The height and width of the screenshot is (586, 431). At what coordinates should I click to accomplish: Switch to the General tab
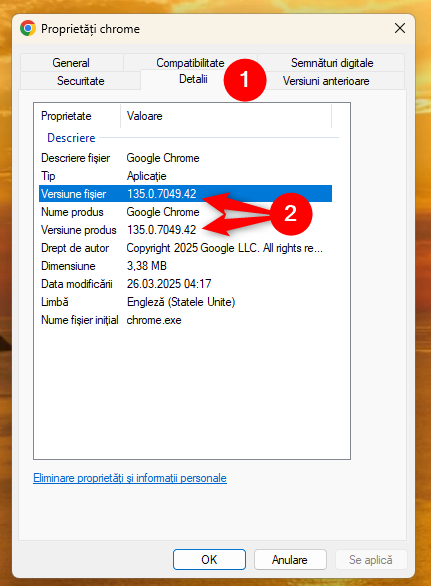71,63
